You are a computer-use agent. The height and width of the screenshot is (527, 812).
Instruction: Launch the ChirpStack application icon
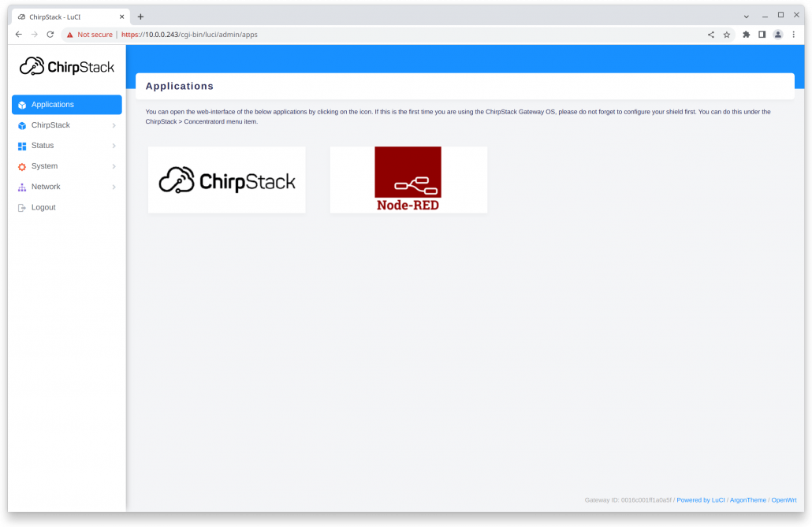[x=226, y=180]
